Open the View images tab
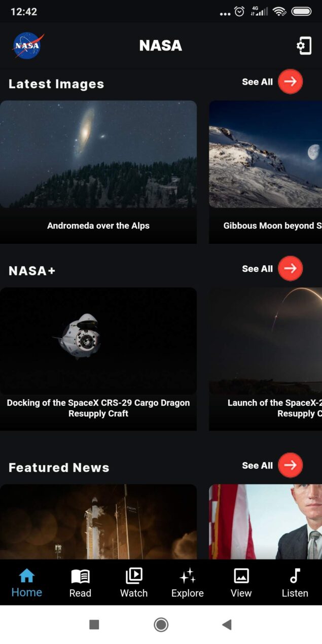The width and height of the screenshot is (322, 644). [x=241, y=583]
